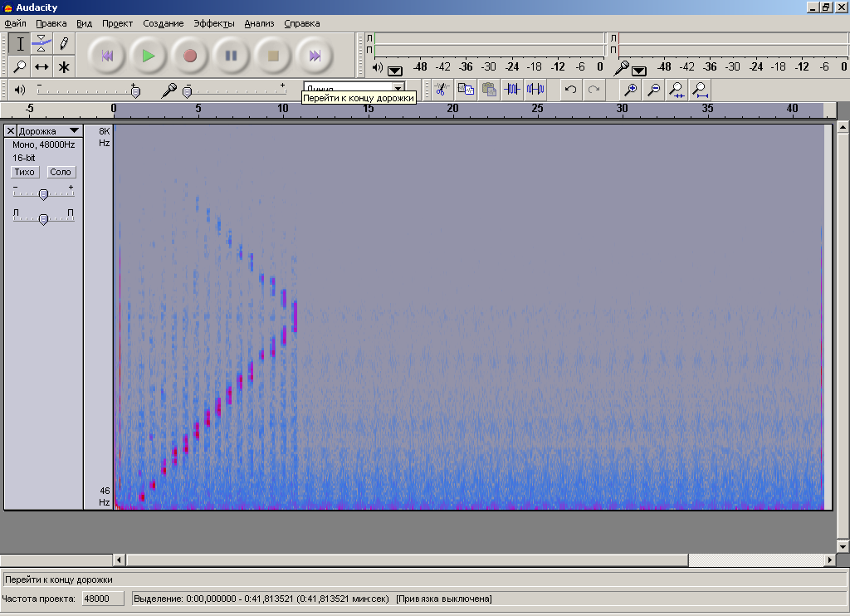Open the input source Линия combo box
850x616 pixels.
coord(398,87)
